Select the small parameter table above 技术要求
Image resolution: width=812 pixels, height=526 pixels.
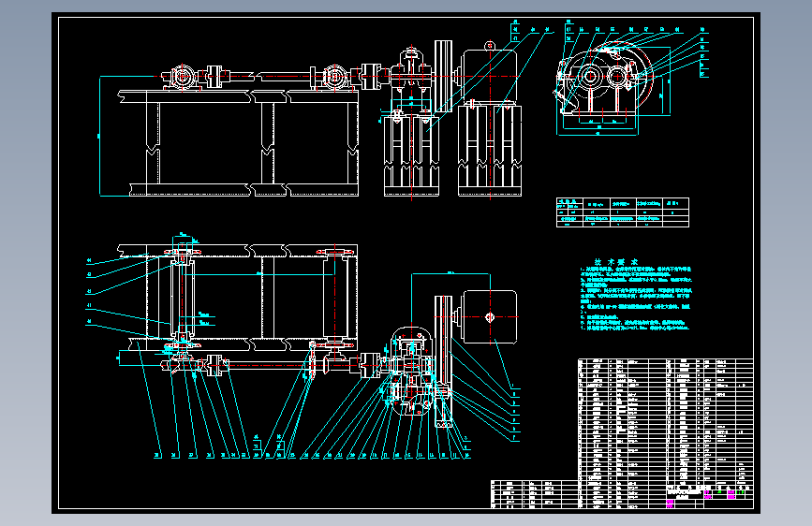click(x=623, y=212)
